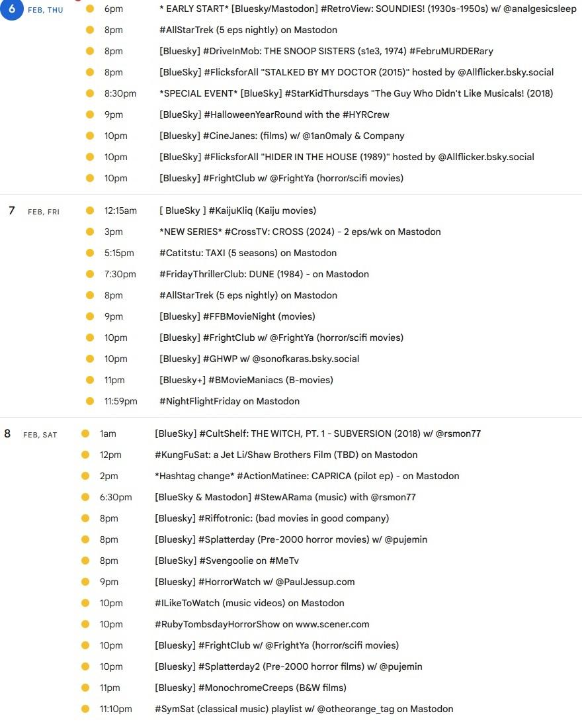Image resolution: width=582 pixels, height=728 pixels.
Task: Open the #Catitstu TAXI event
Action: pos(248,253)
